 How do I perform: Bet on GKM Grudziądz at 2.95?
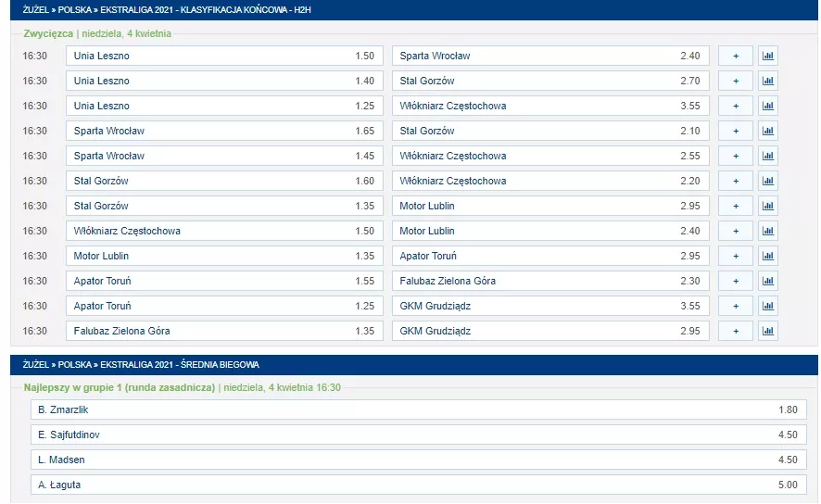tap(550, 331)
